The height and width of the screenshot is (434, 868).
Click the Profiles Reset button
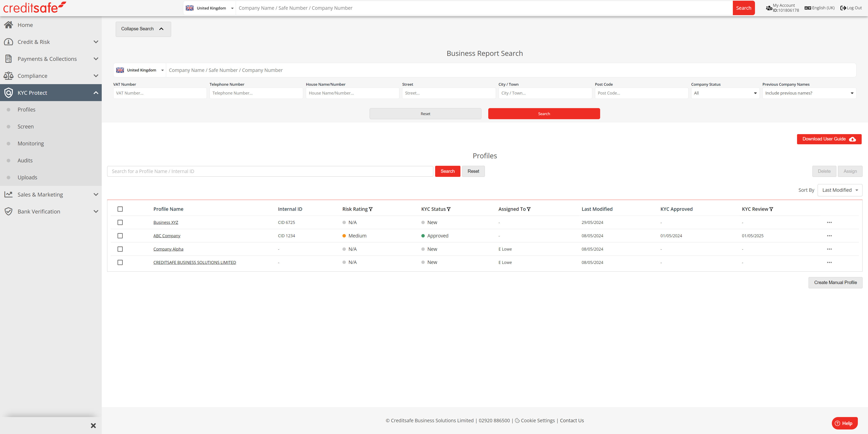click(473, 171)
